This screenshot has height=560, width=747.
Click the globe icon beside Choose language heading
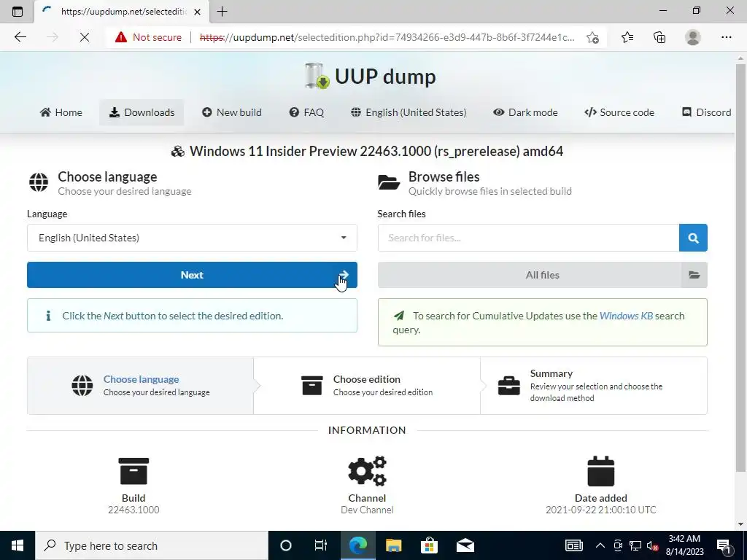tap(39, 182)
